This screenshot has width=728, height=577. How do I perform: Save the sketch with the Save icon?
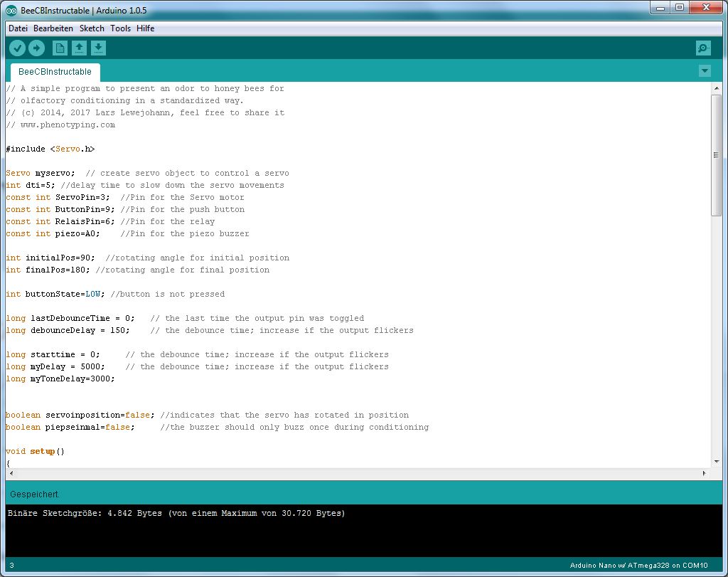click(x=98, y=48)
